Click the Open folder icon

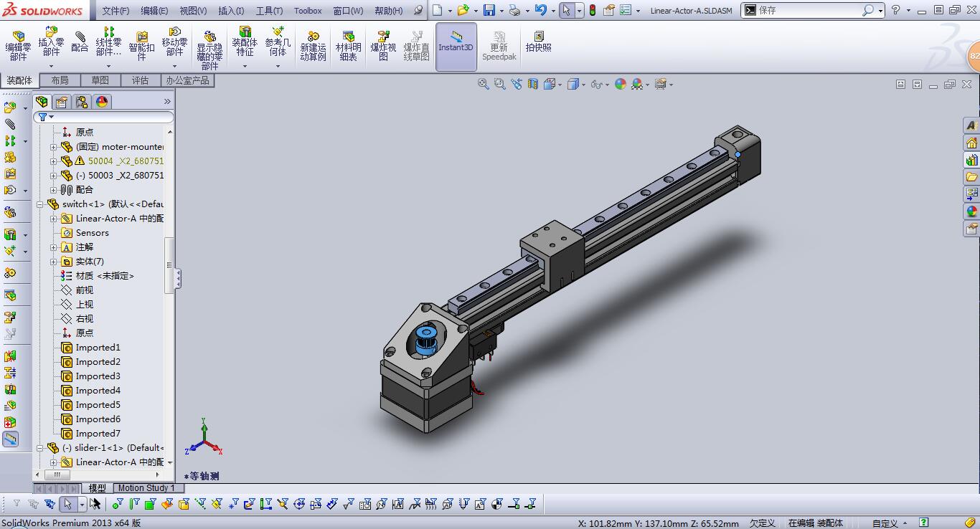pos(463,10)
